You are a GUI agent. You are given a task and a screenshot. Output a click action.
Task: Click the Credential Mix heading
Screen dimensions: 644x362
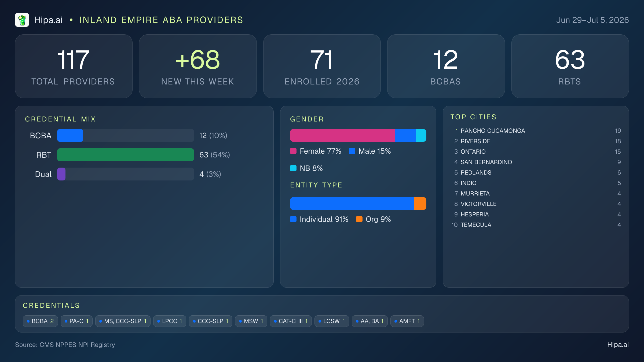[60, 119]
